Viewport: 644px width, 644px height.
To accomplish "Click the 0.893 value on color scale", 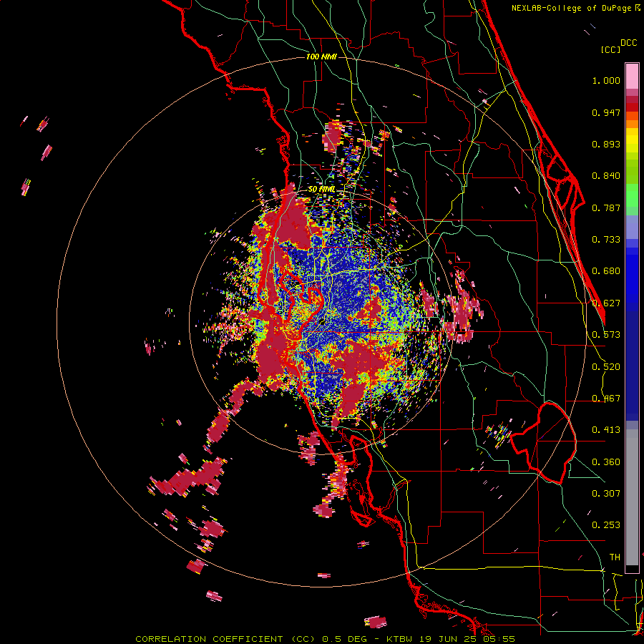I will point(606,144).
